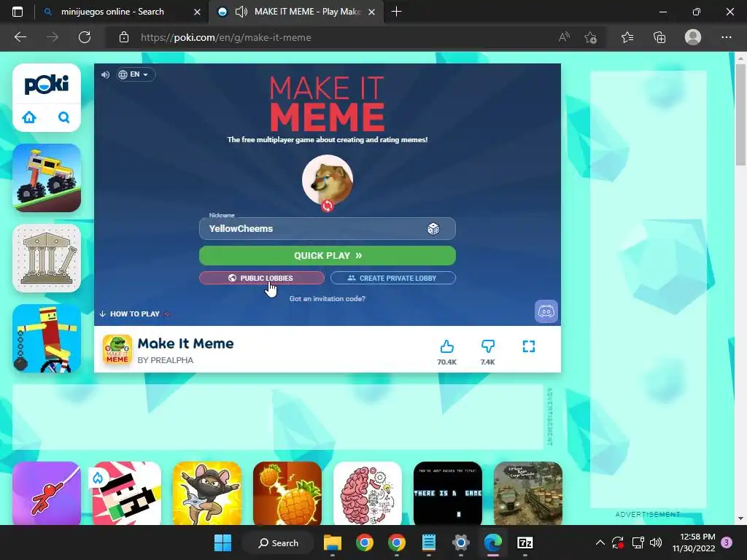Open the Collections icon in the toolbar

coord(659,37)
